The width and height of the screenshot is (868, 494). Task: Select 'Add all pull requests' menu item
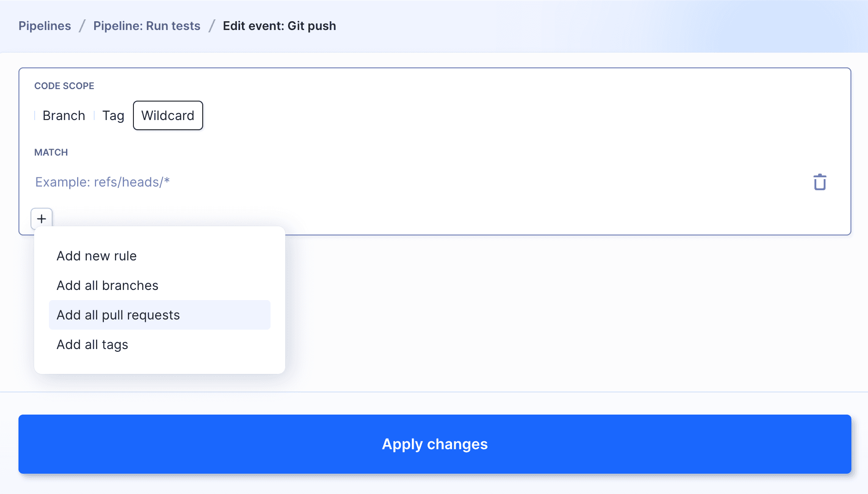pos(118,315)
